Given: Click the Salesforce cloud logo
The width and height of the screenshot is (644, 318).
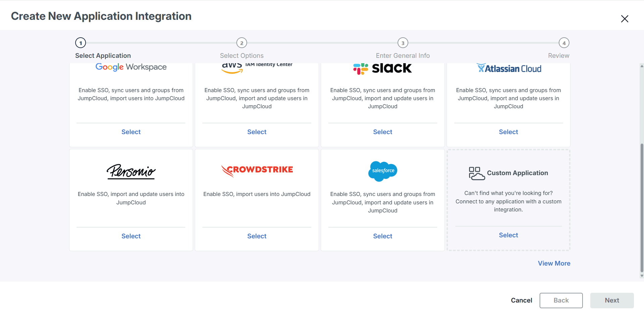Looking at the screenshot, I should (383, 171).
